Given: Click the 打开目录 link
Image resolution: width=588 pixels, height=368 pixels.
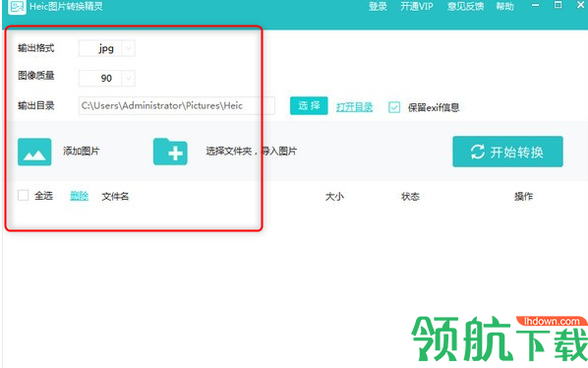Looking at the screenshot, I should 354,107.
